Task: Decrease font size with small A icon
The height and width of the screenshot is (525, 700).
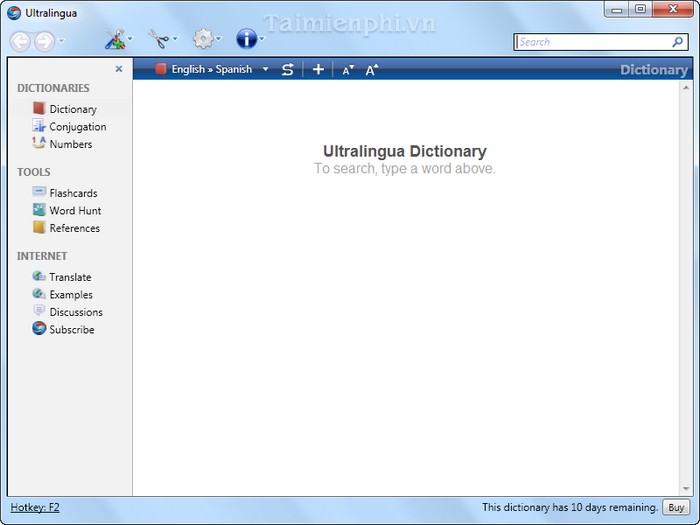Action: pos(348,70)
